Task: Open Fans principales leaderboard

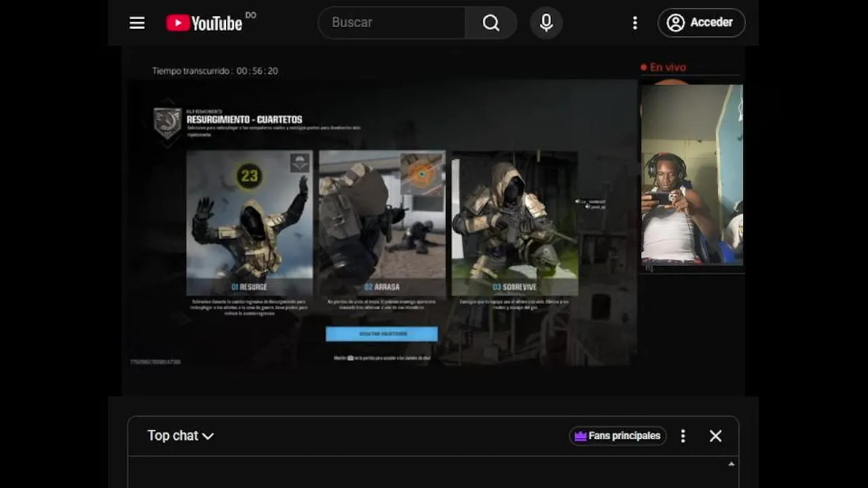Action: 618,436
